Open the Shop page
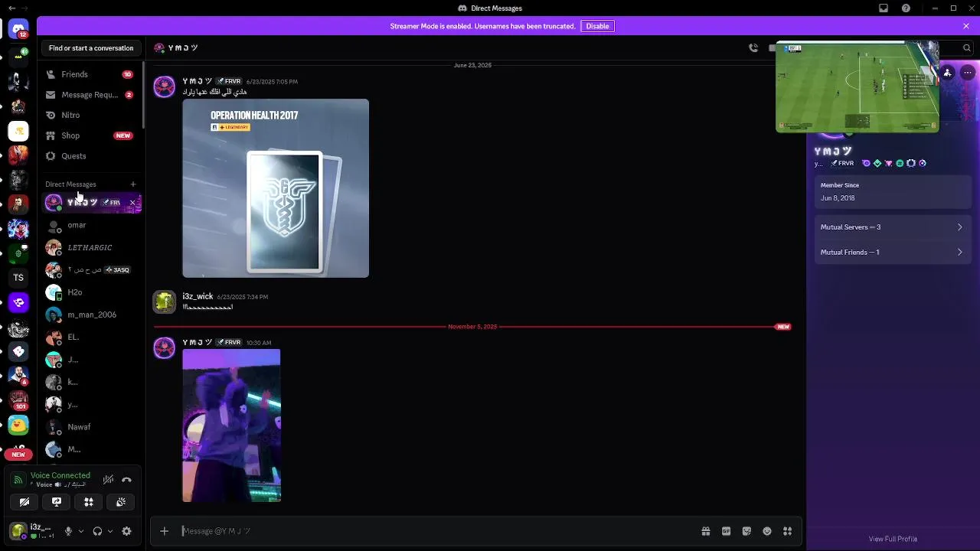The width and height of the screenshot is (980, 551). [91, 135]
